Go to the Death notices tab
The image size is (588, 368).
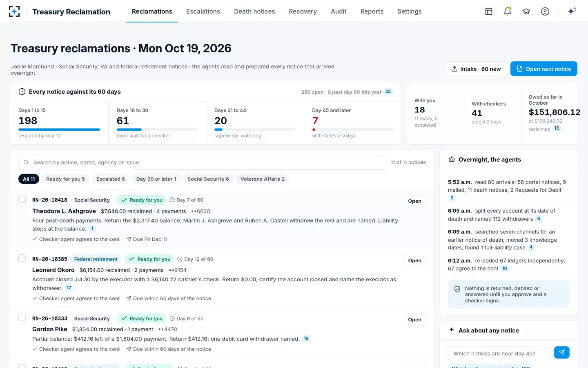click(254, 11)
